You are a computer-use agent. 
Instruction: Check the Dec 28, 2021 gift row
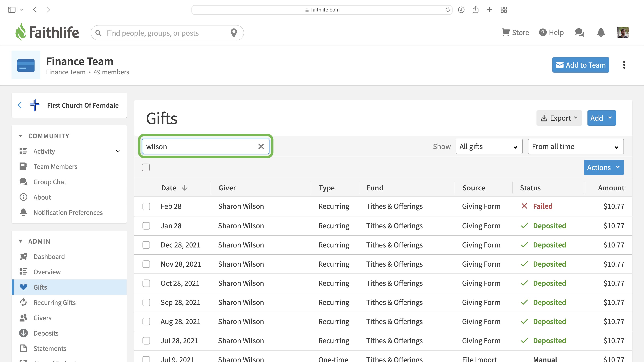point(146,245)
